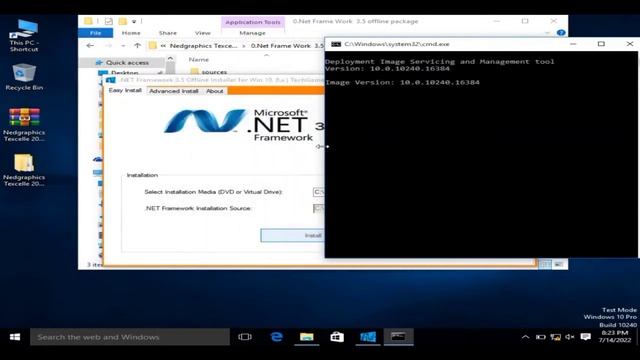Switch Explorer to details view icon
The image size is (640, 360).
[x=544, y=264]
